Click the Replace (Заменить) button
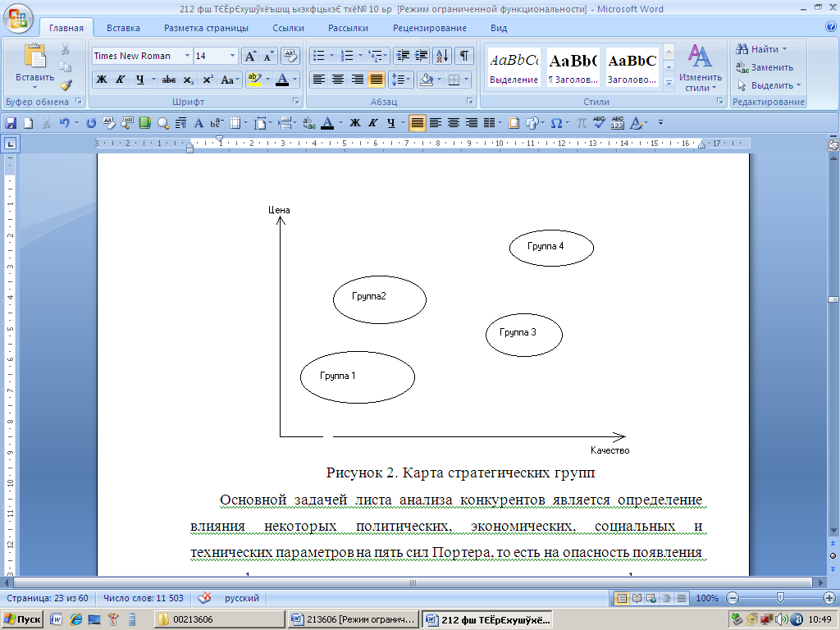The width and height of the screenshot is (840, 630). [765, 67]
